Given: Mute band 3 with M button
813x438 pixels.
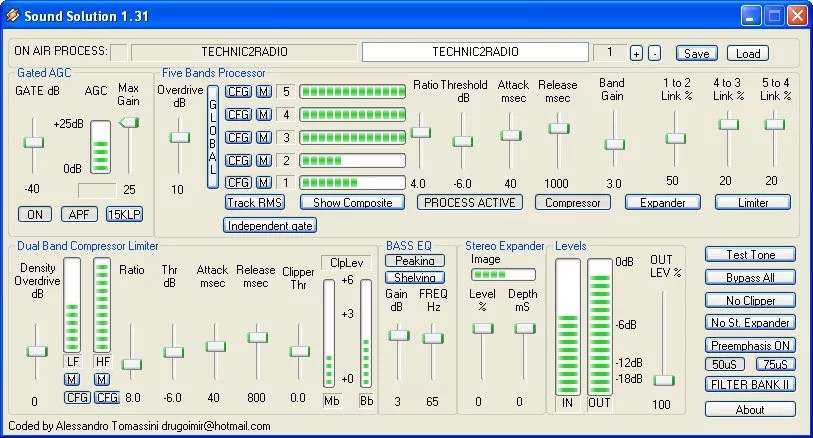Looking at the screenshot, I should (x=264, y=137).
